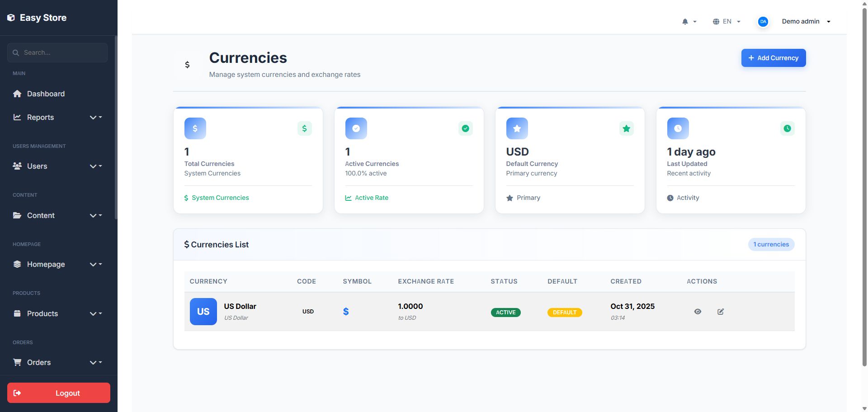Click the Content folder icon
Viewport: 868px width, 412px height.
click(x=17, y=215)
